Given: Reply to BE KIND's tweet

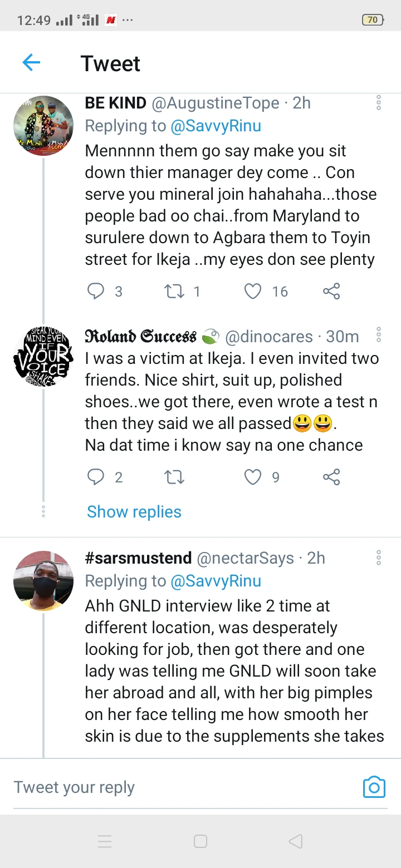Looking at the screenshot, I should click(x=96, y=291).
